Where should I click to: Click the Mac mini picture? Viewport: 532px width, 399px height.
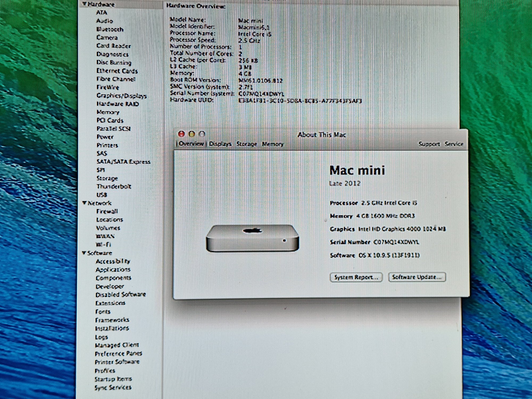pos(252,238)
